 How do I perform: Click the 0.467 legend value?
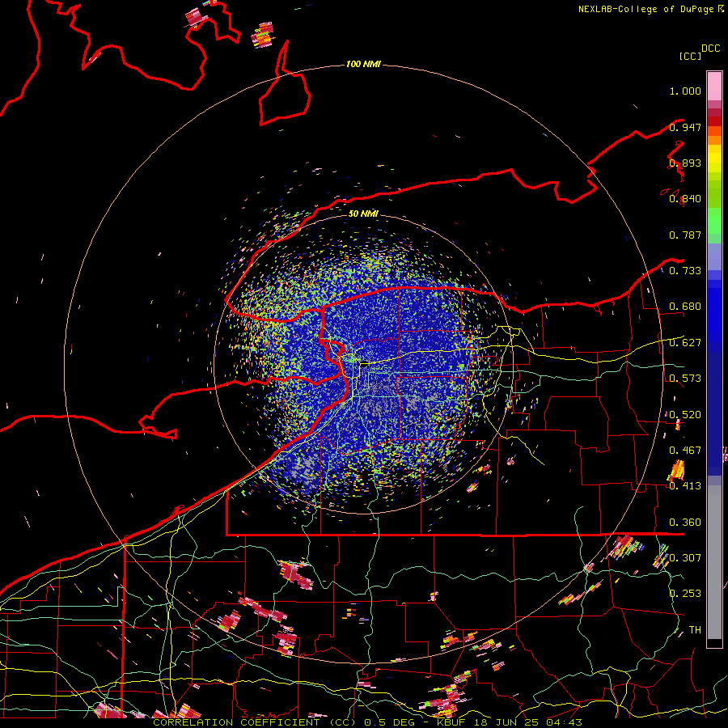[685, 451]
